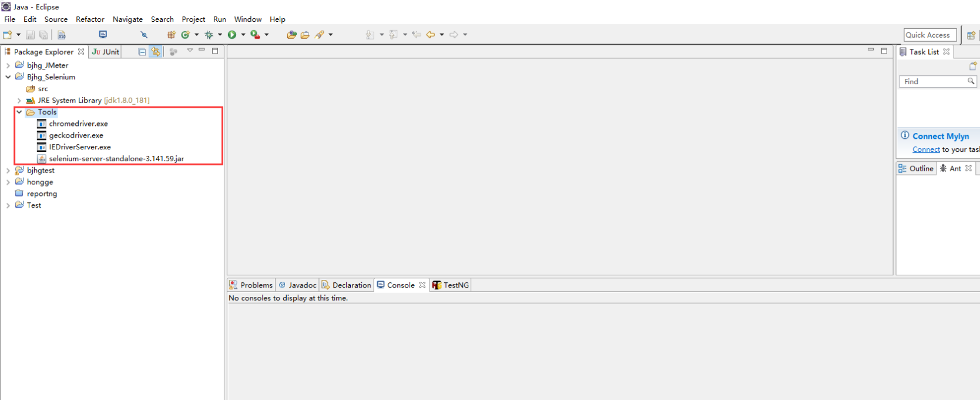Open the Navigate menu
Screen dimensions: 980x400
point(127,19)
